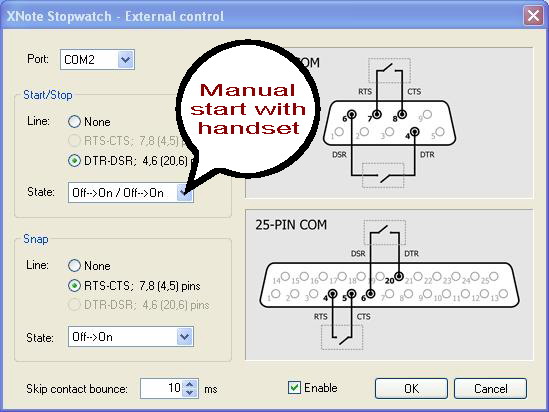Select None for Snap line
Screen dimensions: 549x412
[74, 266]
